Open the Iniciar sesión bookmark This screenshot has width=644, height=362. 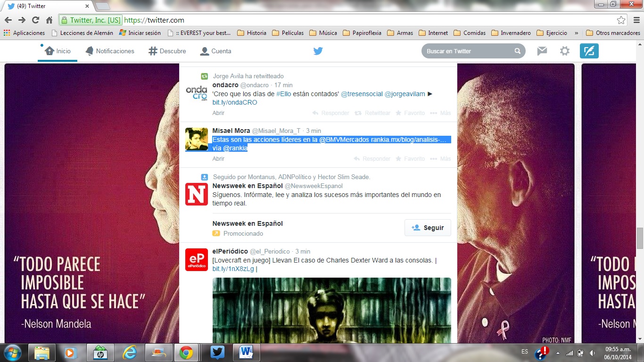(140, 33)
